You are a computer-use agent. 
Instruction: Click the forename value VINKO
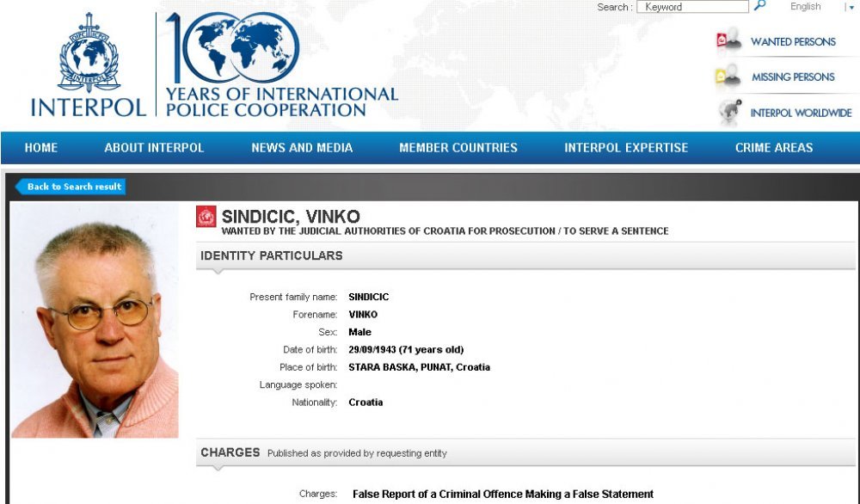tap(363, 314)
